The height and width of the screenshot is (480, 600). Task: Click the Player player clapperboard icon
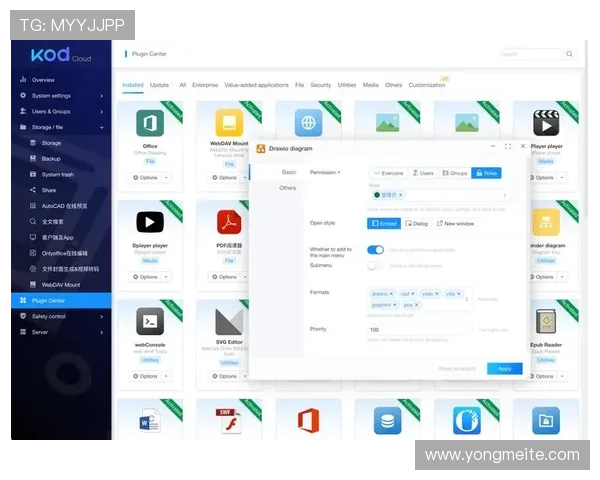(546, 124)
